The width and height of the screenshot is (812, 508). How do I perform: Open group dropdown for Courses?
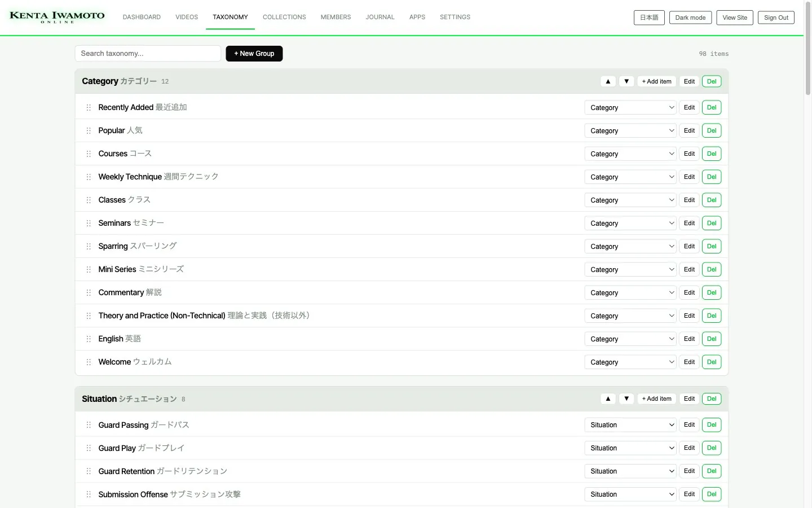[x=630, y=154]
